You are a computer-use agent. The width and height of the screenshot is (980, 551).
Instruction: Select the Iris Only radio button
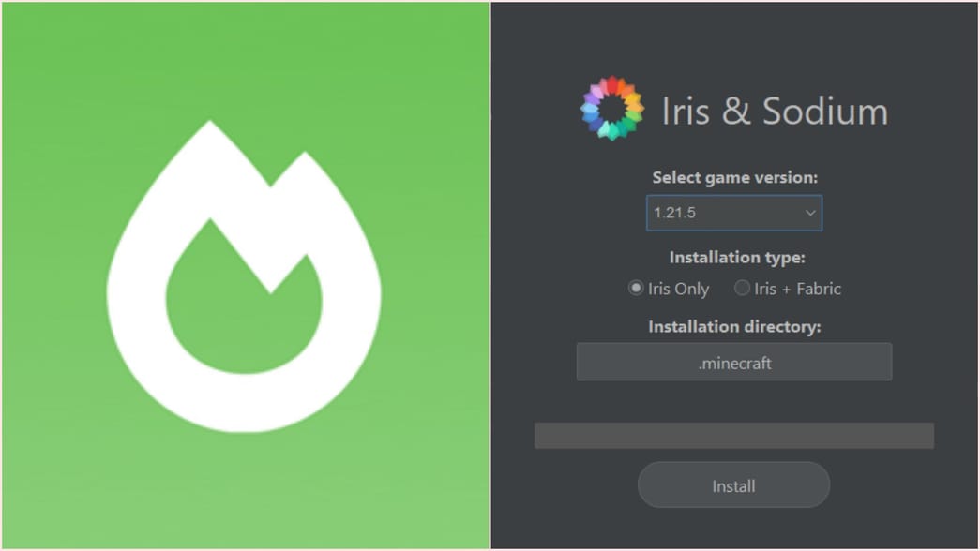(636, 289)
